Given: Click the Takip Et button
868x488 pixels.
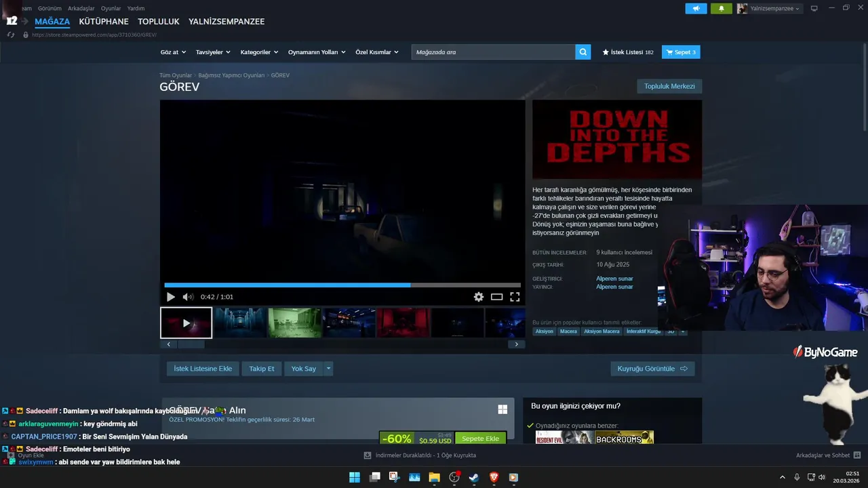Looking at the screenshot, I should 262,369.
